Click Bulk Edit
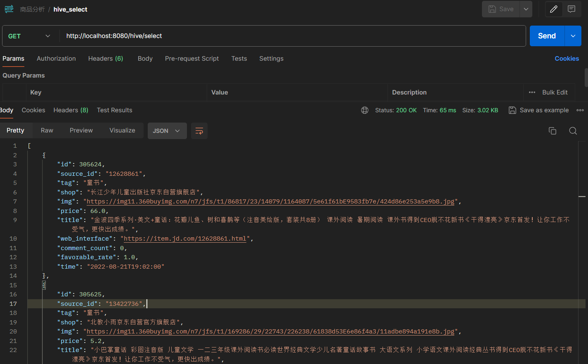 (555, 92)
